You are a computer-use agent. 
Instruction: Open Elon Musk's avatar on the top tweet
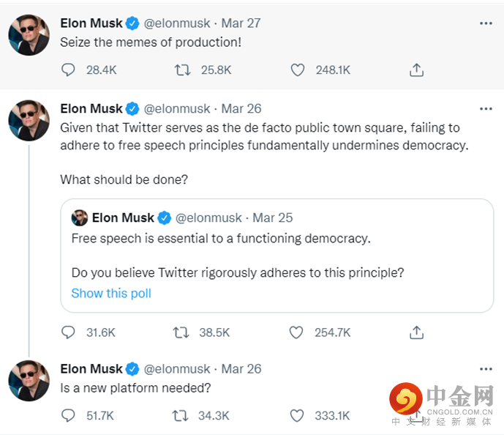pos(29,34)
